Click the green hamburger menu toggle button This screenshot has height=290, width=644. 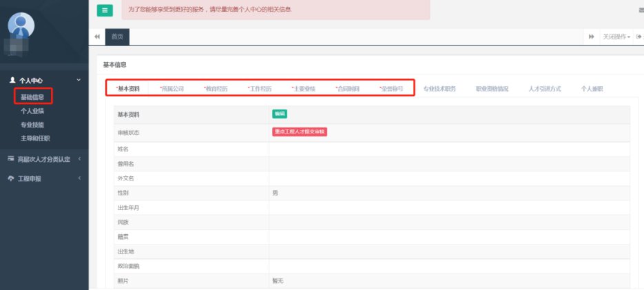[x=105, y=10]
